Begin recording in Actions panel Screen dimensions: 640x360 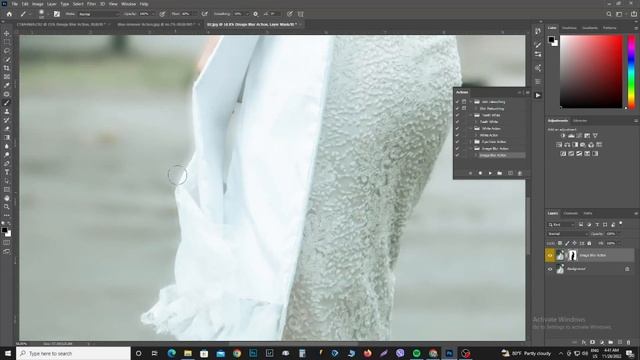point(480,173)
